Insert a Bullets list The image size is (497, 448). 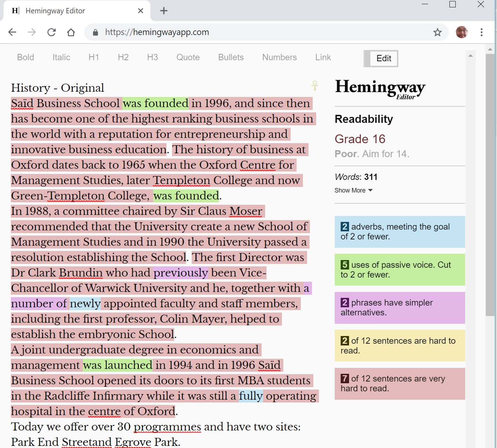[x=231, y=57]
